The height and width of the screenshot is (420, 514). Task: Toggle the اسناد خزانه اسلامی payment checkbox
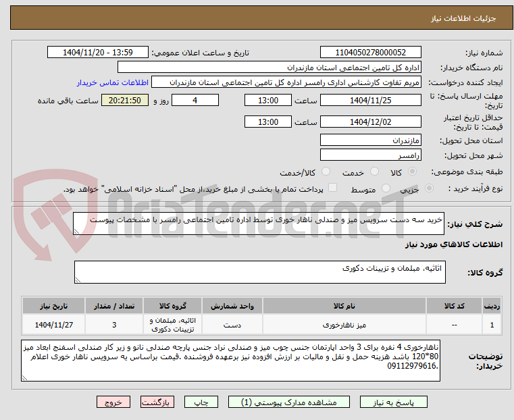(x=332, y=188)
